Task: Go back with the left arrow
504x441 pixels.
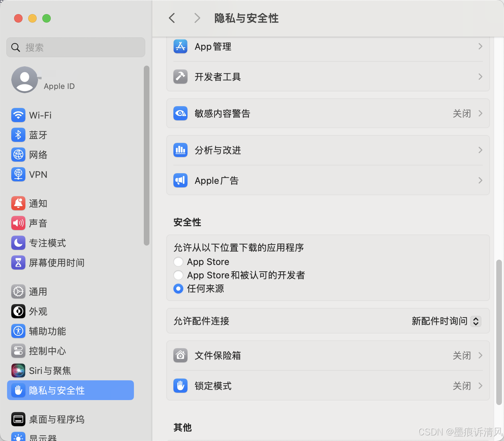Action: click(x=172, y=18)
